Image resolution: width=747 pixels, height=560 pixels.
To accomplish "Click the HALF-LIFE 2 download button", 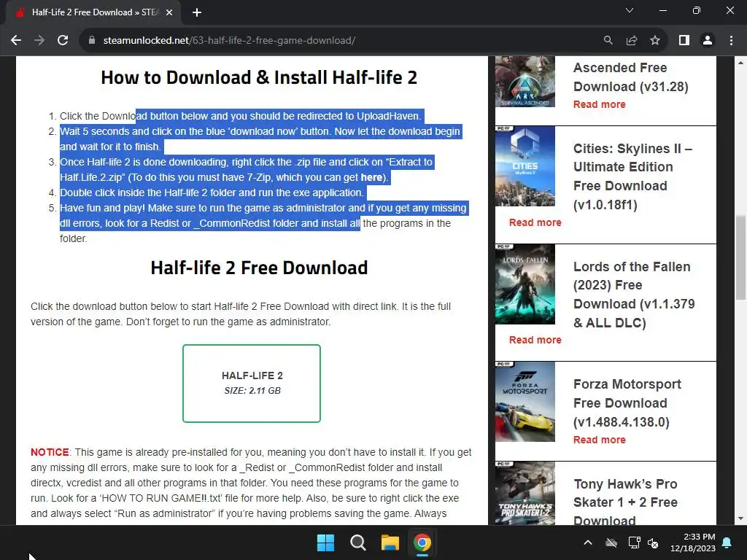I will [x=252, y=384].
